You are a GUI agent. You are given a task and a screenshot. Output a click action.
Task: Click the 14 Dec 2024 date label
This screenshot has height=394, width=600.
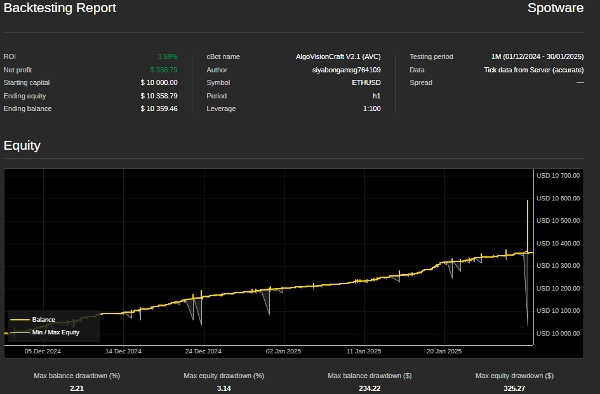(x=123, y=351)
